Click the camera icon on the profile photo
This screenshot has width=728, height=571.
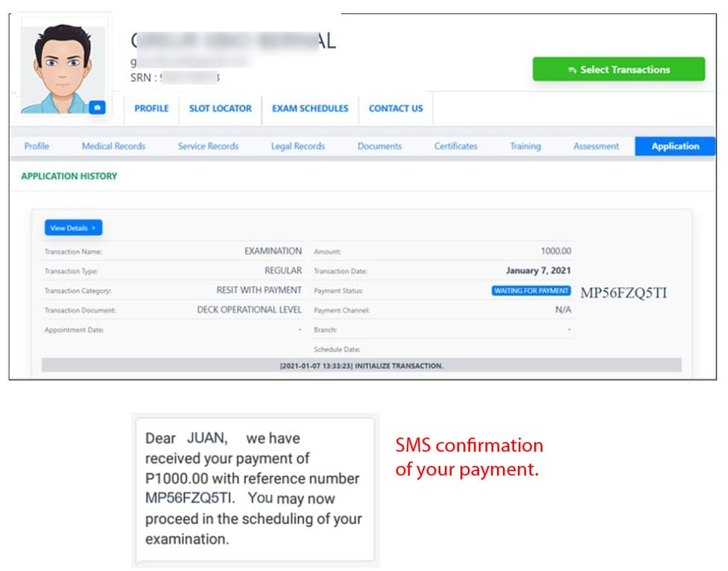pyautogui.click(x=97, y=107)
